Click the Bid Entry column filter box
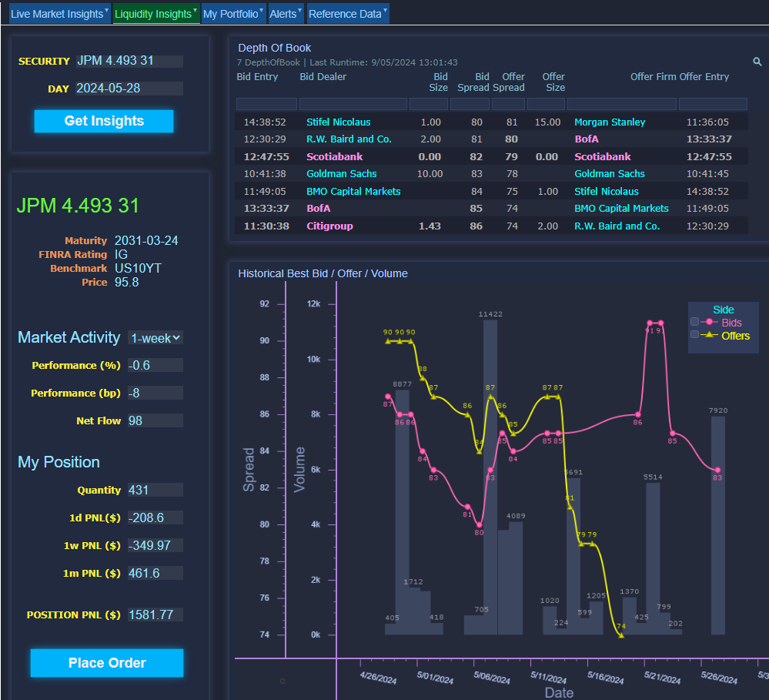This screenshot has width=769, height=700. tap(266, 104)
